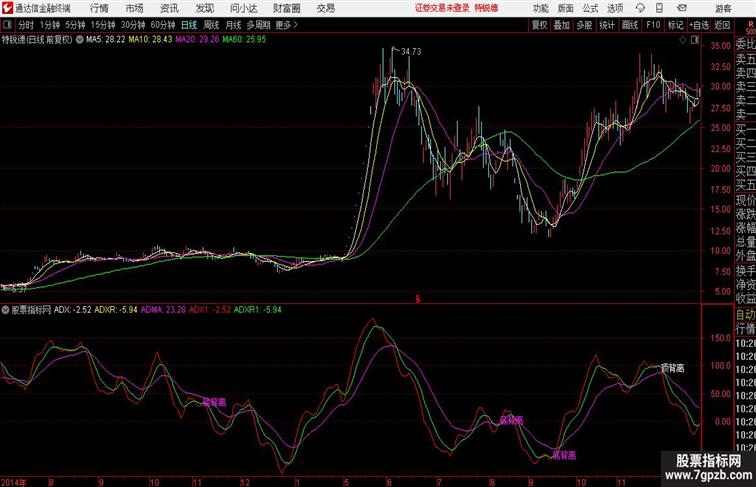Viewport: 756px width, 487px height.
Task: Open the 版面 menu
Action: [x=565, y=8]
